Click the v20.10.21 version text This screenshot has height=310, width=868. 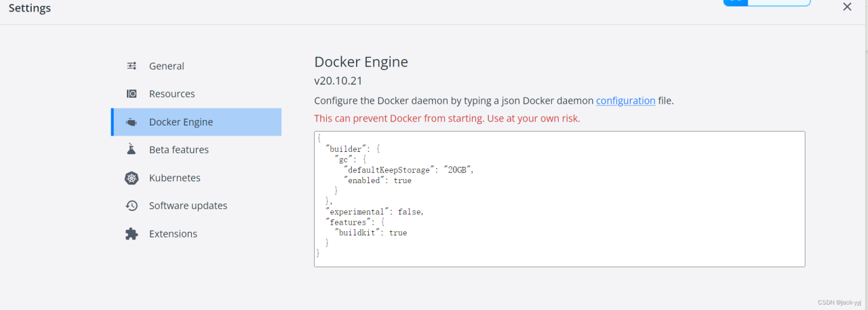coord(338,81)
